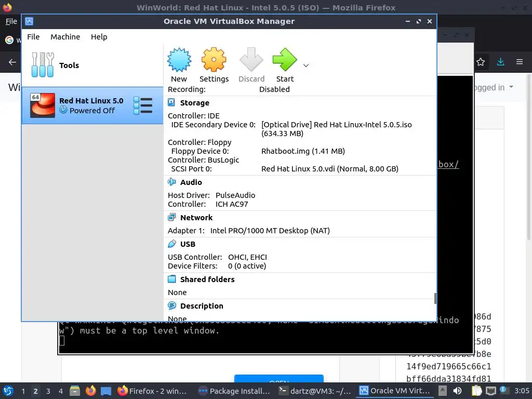Switch to workspace 1
The width and height of the screenshot is (532, 399).
[23, 391]
